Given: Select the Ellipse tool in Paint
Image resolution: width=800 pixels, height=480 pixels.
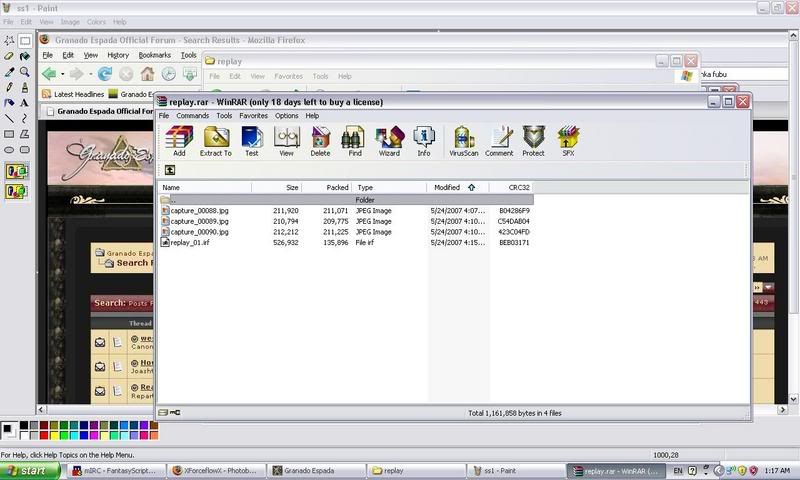Looking at the screenshot, I should pos(9,150).
